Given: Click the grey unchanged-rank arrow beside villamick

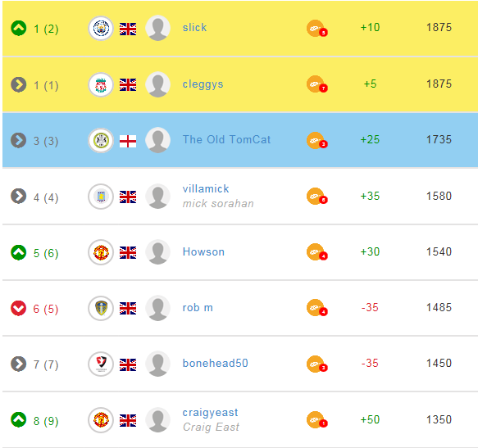Looking at the screenshot, I should click(19, 196).
